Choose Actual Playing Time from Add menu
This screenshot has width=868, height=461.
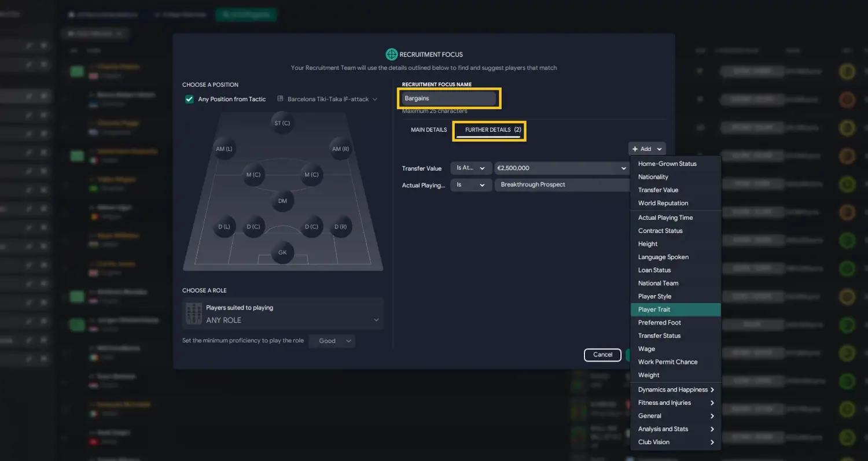675,217
